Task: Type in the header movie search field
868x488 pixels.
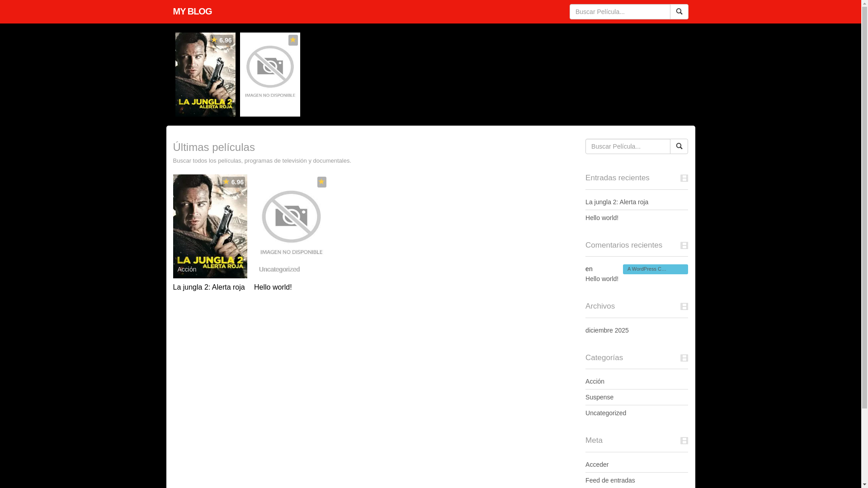Action: pos(619,12)
